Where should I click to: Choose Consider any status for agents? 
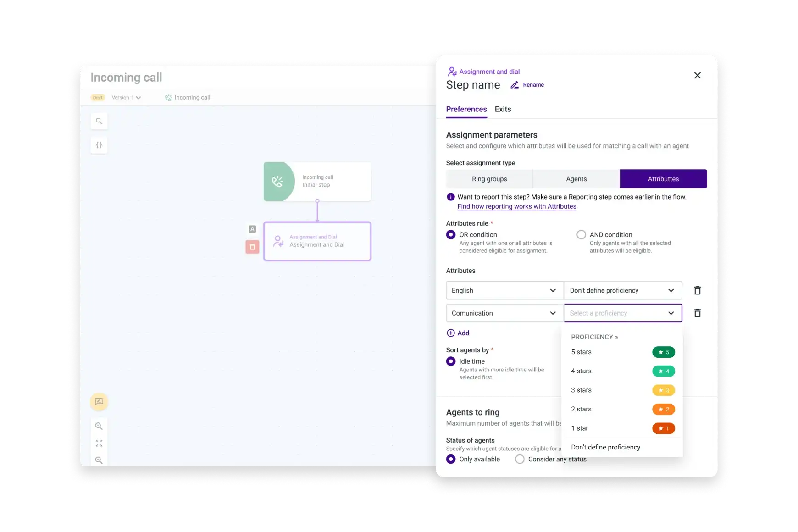[x=520, y=459]
